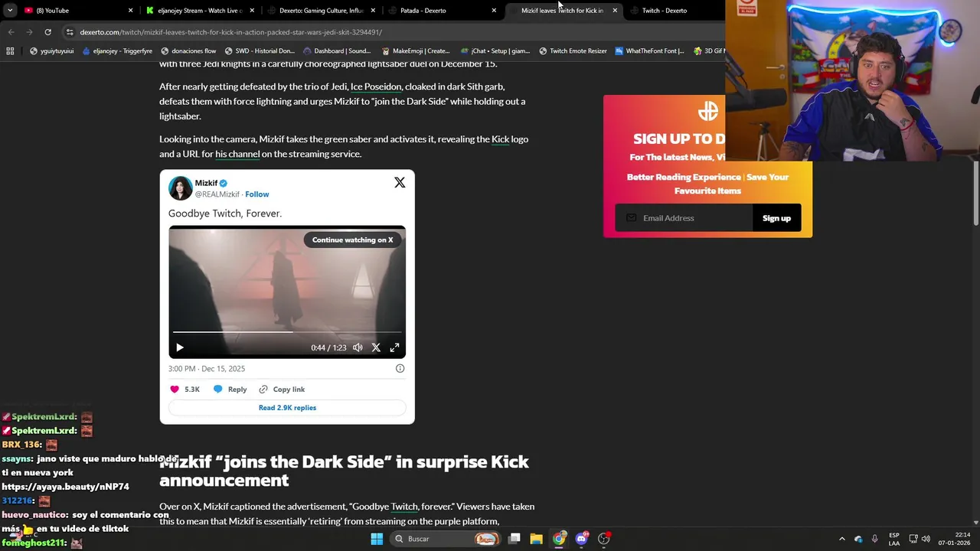Open the Windows Start menu

(377, 539)
